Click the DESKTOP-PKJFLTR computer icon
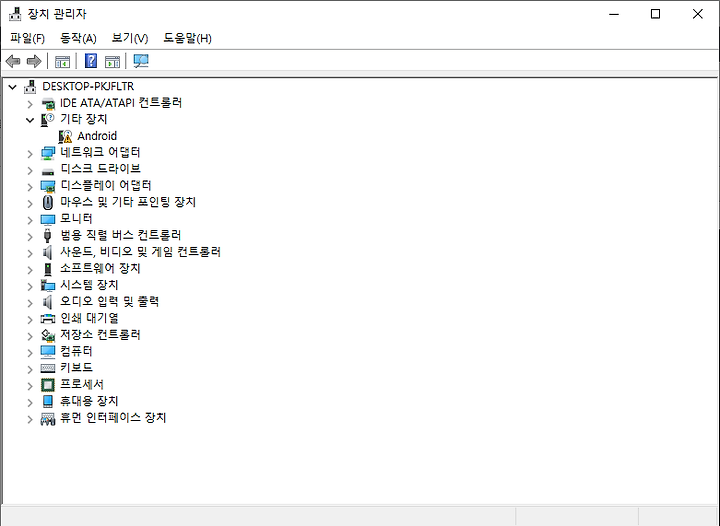Viewport: 720px width, 526px height. point(30,86)
